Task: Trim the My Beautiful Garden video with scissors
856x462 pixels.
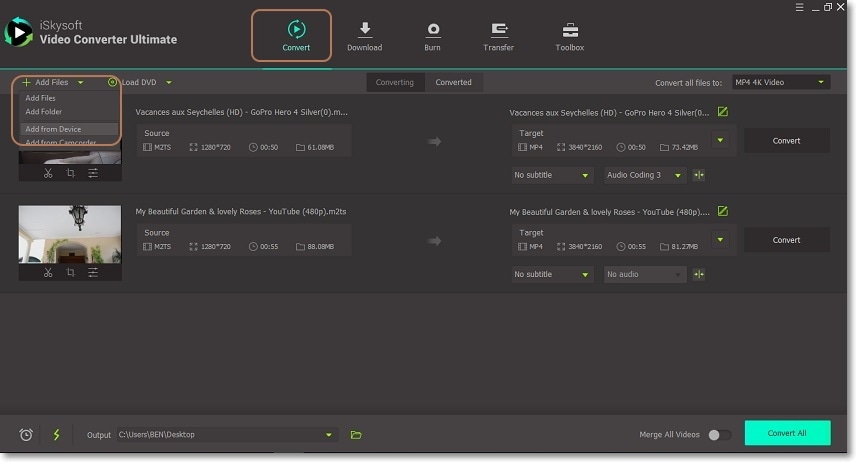Action: click(48, 273)
